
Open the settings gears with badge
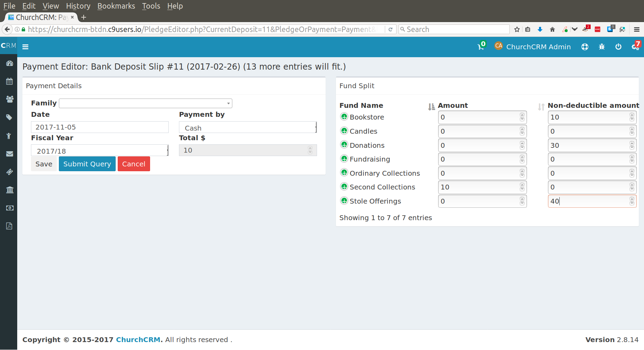click(635, 47)
